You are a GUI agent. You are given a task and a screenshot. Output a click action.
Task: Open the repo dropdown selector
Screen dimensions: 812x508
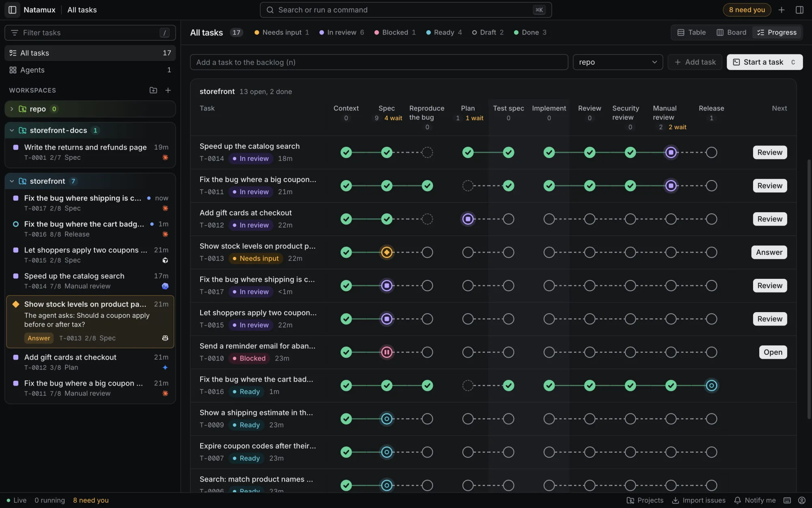[618, 62]
